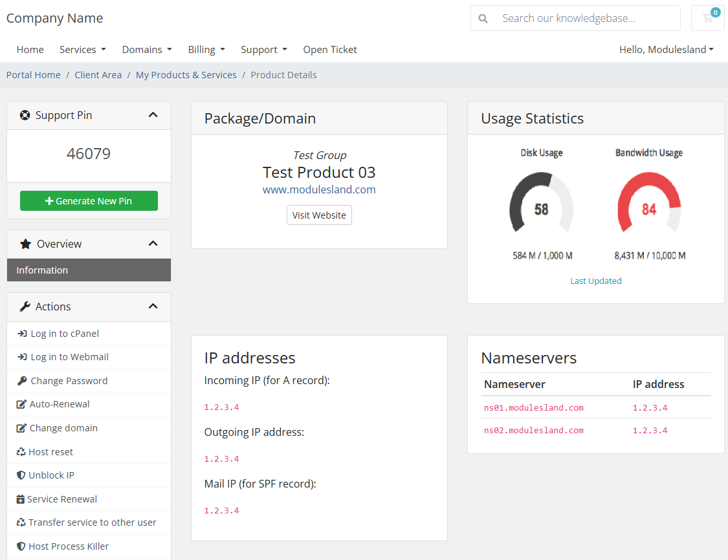Click the Unblock IP shield icon

(21, 475)
